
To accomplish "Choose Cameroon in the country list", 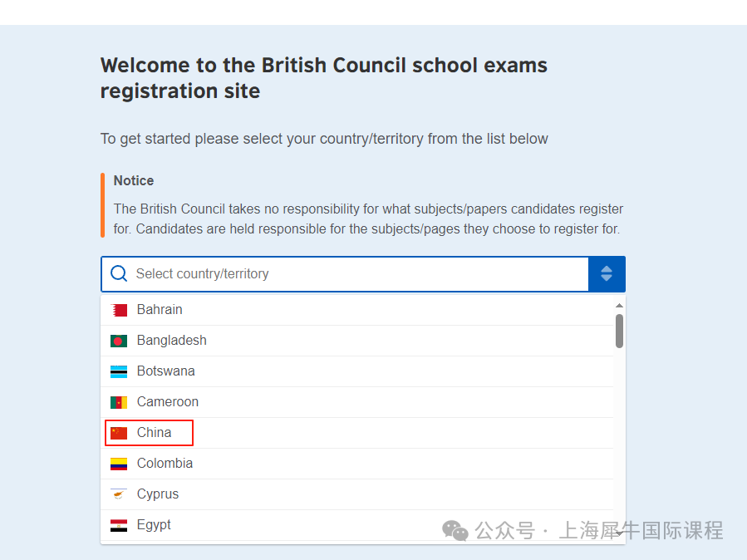I will coord(356,402).
